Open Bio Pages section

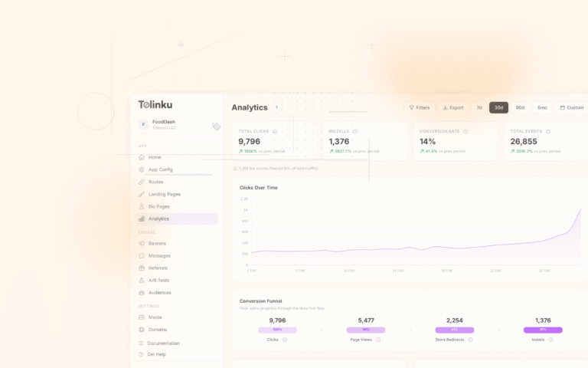(x=177, y=206)
